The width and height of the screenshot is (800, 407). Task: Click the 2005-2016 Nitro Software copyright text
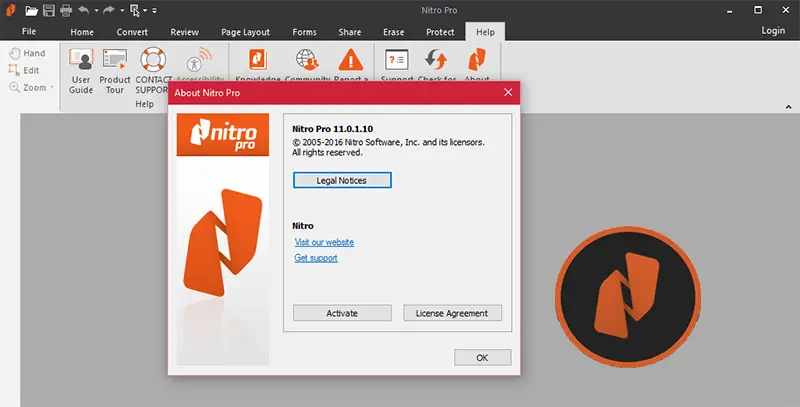388,142
